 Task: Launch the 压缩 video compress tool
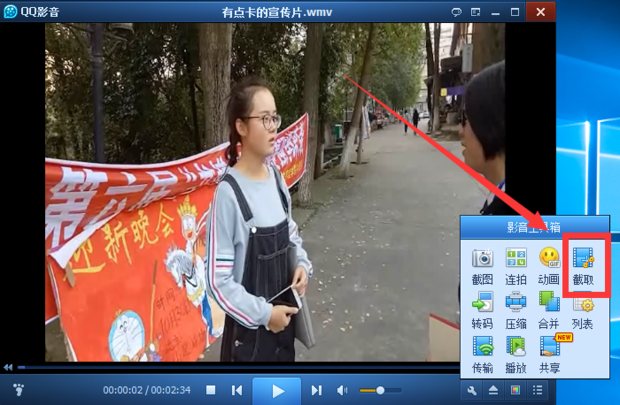[516, 308]
